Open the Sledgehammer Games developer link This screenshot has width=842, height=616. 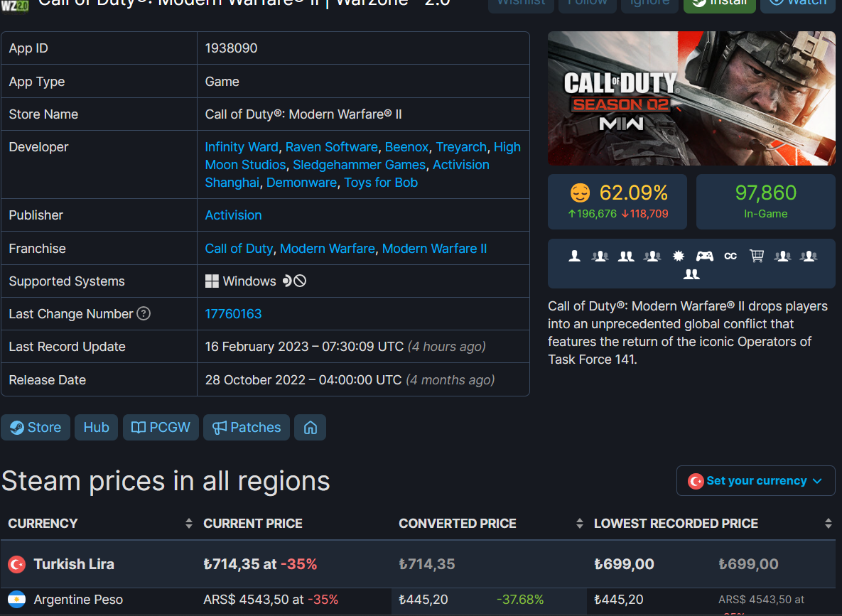pos(360,165)
